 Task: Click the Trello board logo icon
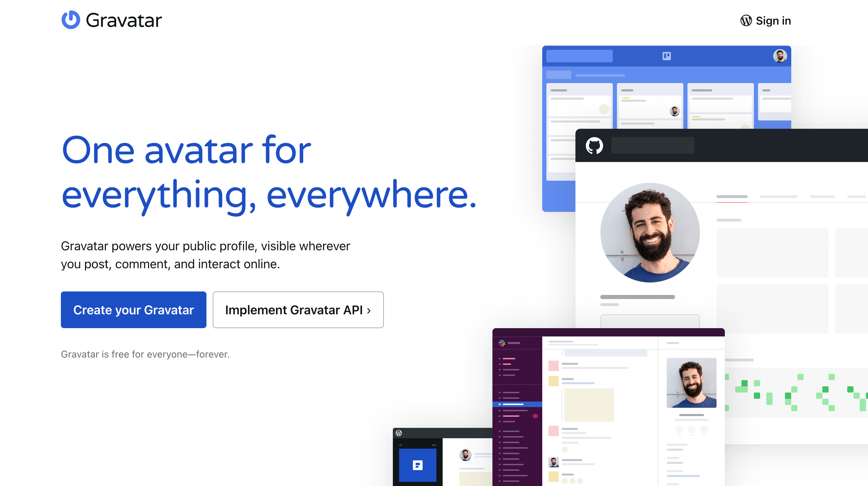pyautogui.click(x=666, y=56)
